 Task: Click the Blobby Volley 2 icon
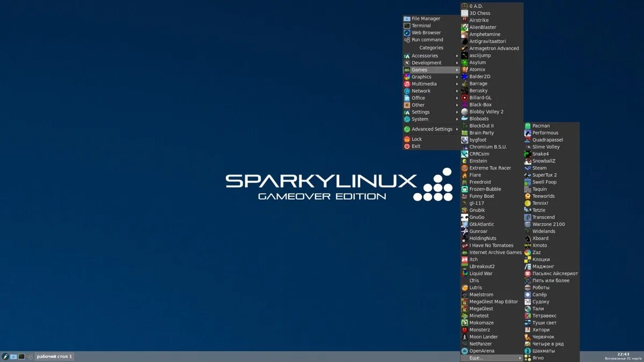click(x=465, y=112)
